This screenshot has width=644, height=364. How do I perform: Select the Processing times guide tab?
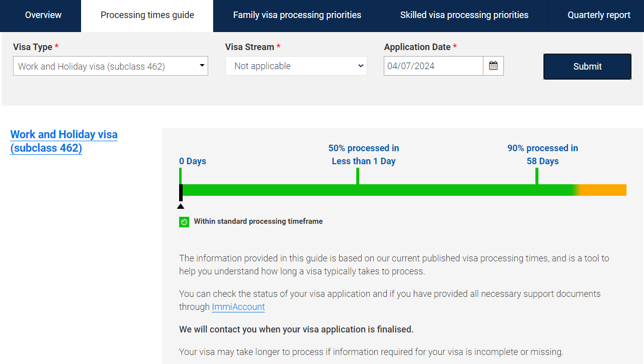pos(147,15)
